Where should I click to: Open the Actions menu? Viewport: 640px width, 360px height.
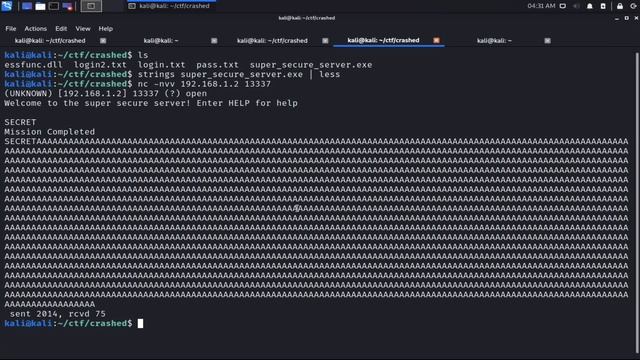tap(36, 29)
